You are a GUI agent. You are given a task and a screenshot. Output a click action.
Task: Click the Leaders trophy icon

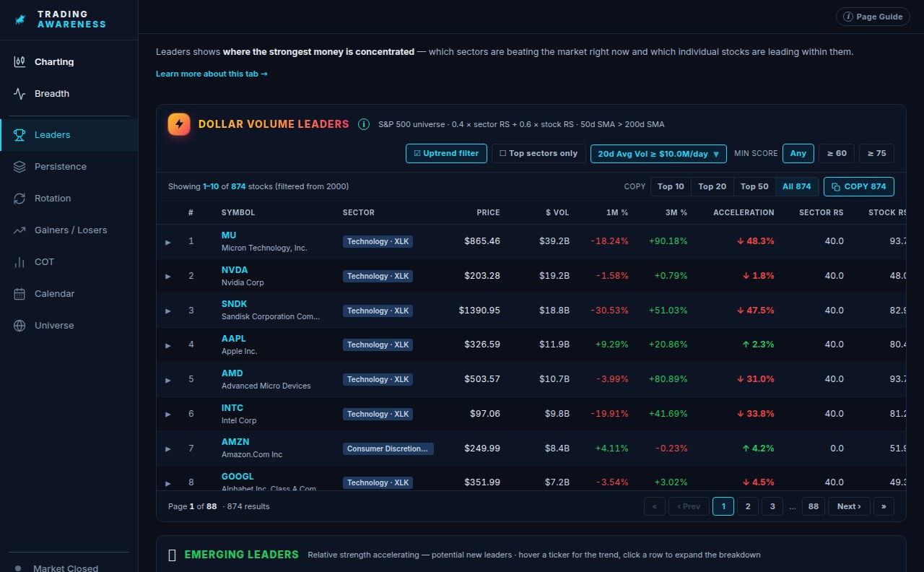click(20, 135)
